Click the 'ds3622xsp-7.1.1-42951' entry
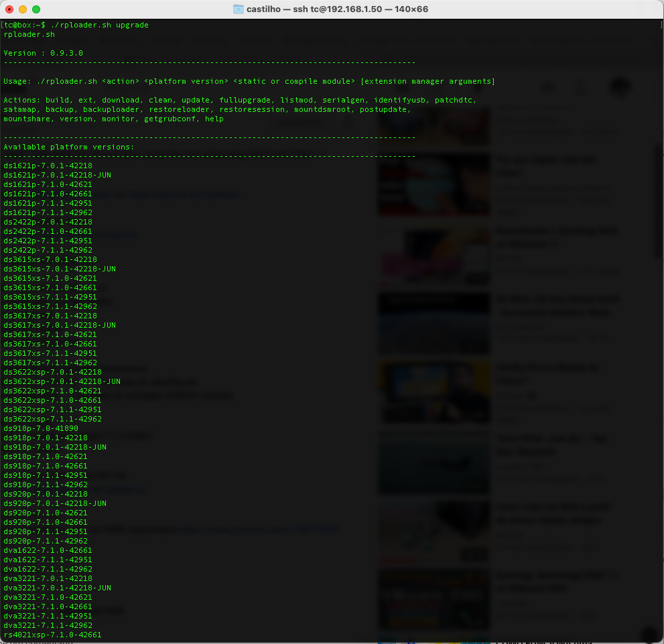The image size is (664, 644). click(x=53, y=409)
